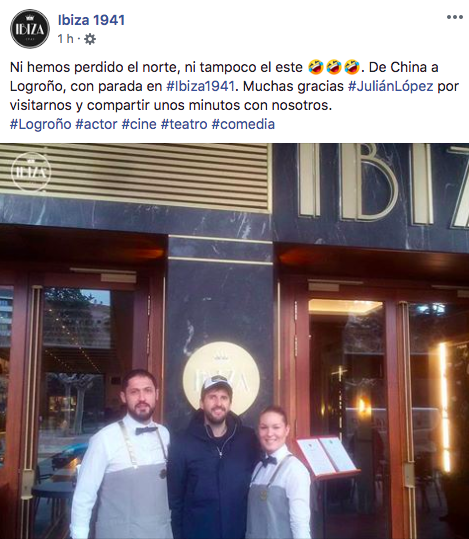The width and height of the screenshot is (469, 539).
Task: Open the '1 h' post timestamp
Action: click(x=65, y=38)
